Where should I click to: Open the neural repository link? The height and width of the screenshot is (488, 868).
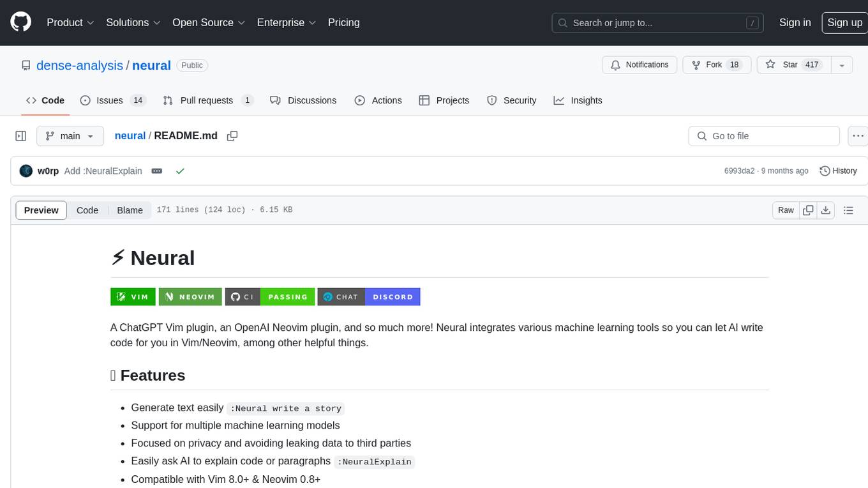click(x=151, y=65)
